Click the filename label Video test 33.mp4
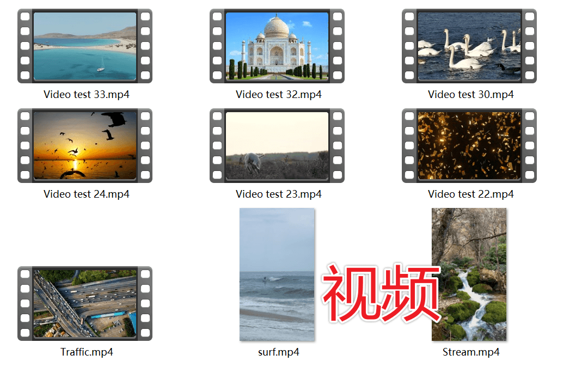This screenshot has height=373, width=588. (87, 94)
